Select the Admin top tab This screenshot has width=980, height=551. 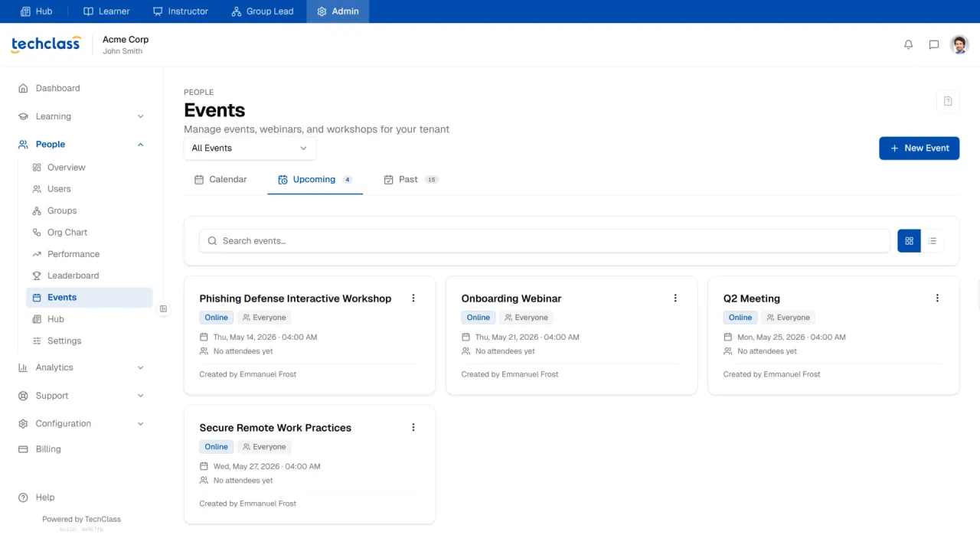[x=338, y=11]
